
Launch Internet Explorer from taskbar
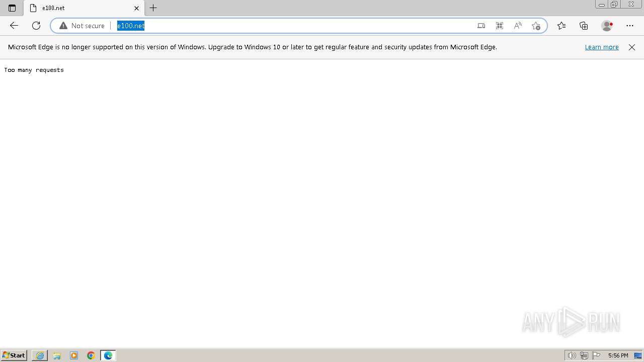pos(40,355)
